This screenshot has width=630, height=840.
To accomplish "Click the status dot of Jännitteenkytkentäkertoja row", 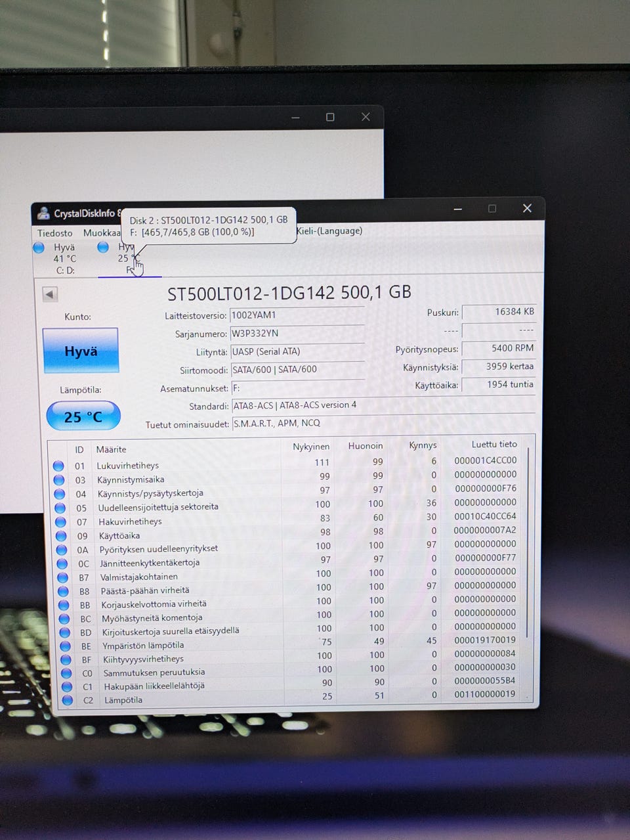I will 62,564.
